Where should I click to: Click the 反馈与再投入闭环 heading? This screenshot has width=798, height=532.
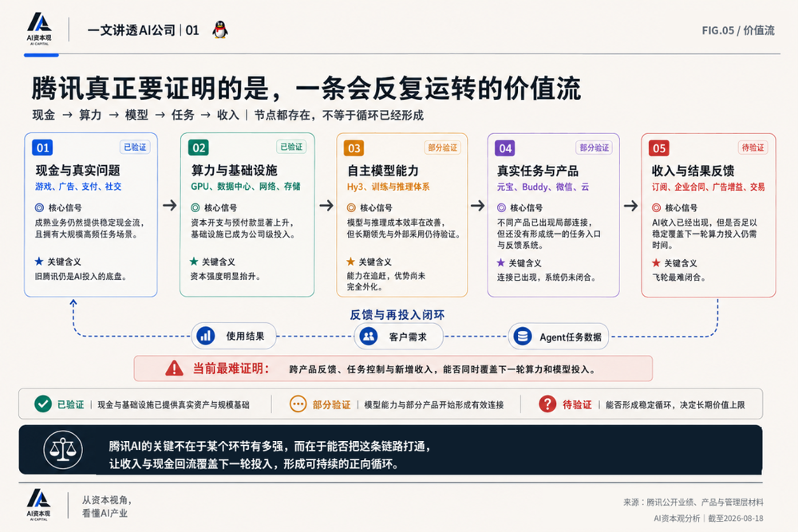tap(397, 315)
